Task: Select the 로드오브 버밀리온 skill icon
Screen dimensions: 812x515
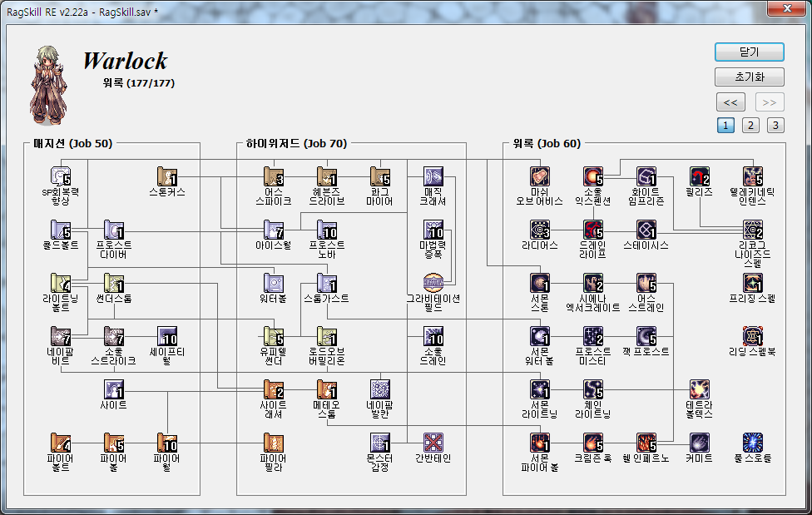Action: 327,337
